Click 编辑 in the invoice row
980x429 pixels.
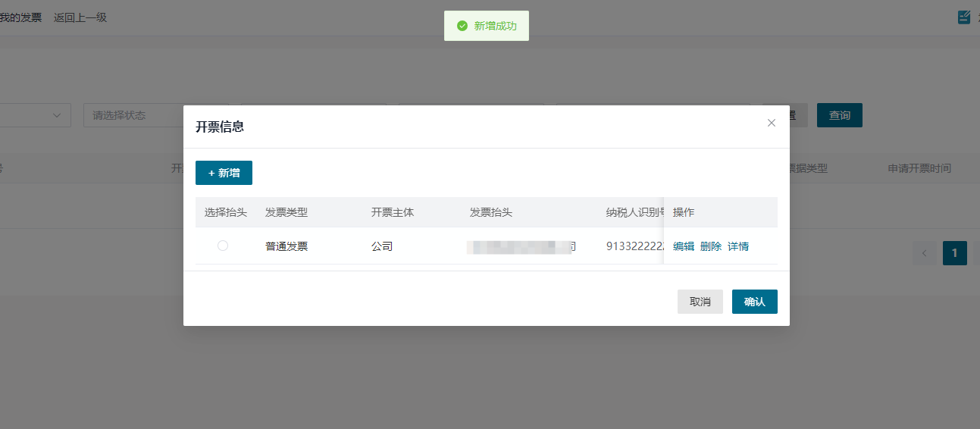click(684, 246)
